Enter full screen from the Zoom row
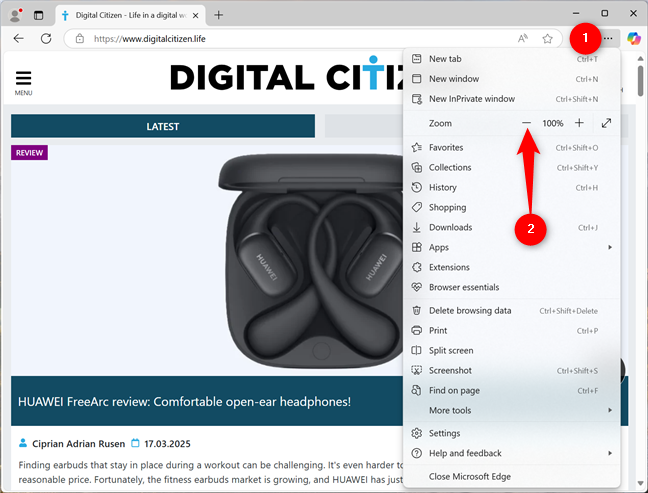This screenshot has width=648, height=493. 606,123
